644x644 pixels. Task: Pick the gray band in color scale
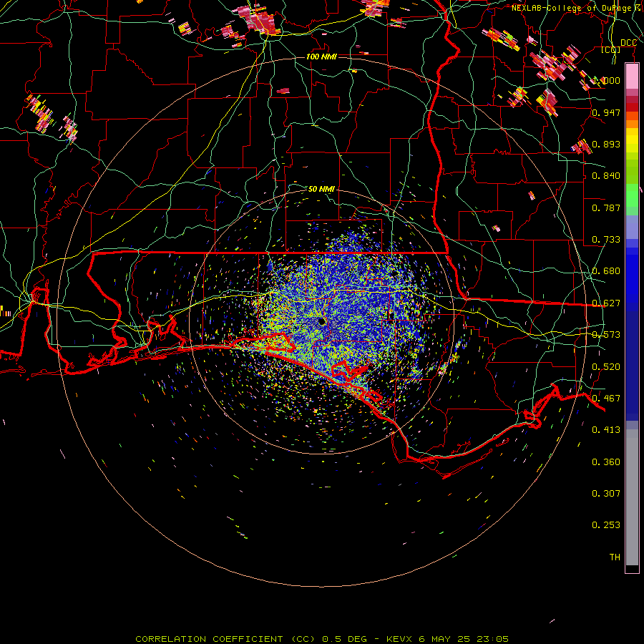(x=632, y=497)
